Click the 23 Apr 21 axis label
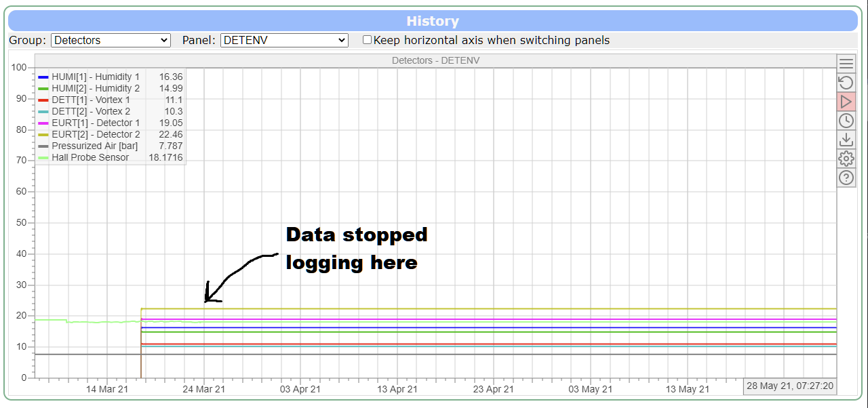 point(494,389)
